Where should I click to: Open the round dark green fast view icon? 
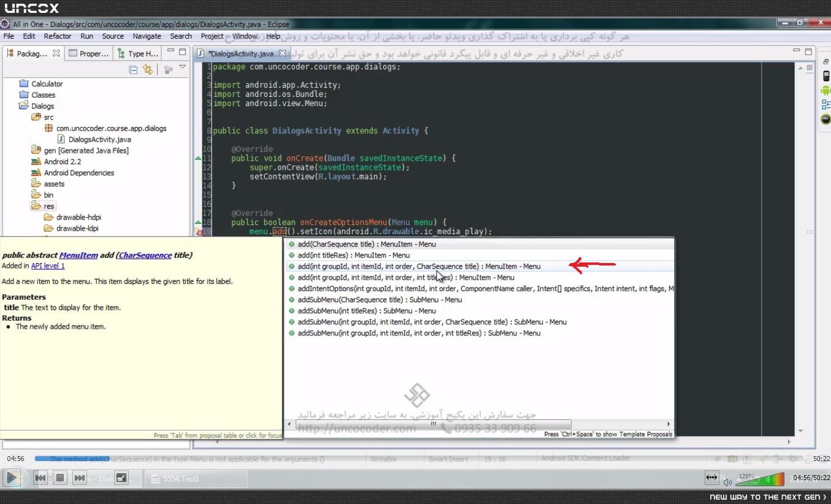[825, 119]
